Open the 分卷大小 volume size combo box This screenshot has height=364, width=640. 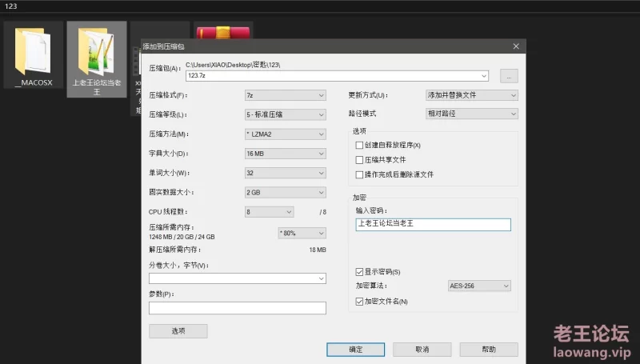click(237, 278)
